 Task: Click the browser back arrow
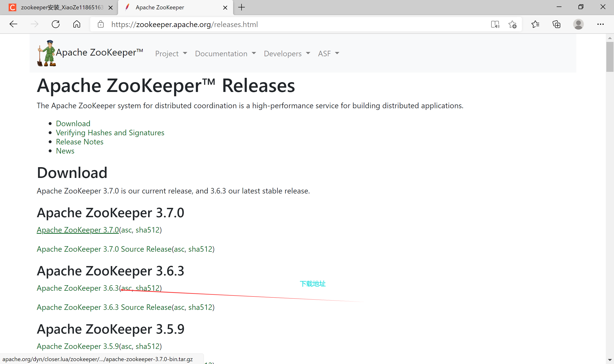pyautogui.click(x=13, y=24)
